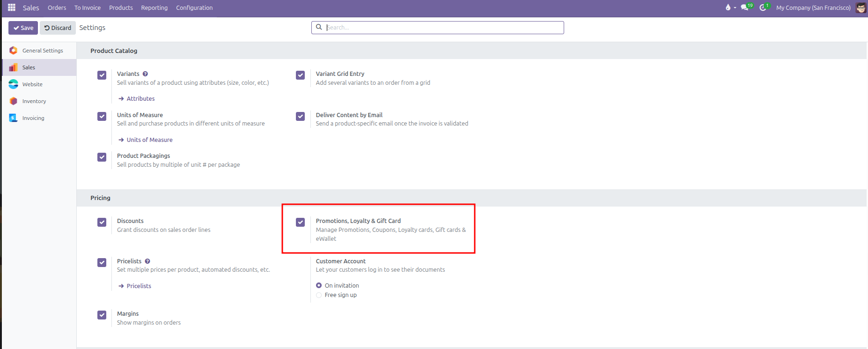
Task: Click the Customer Account setting label
Action: coord(341,261)
